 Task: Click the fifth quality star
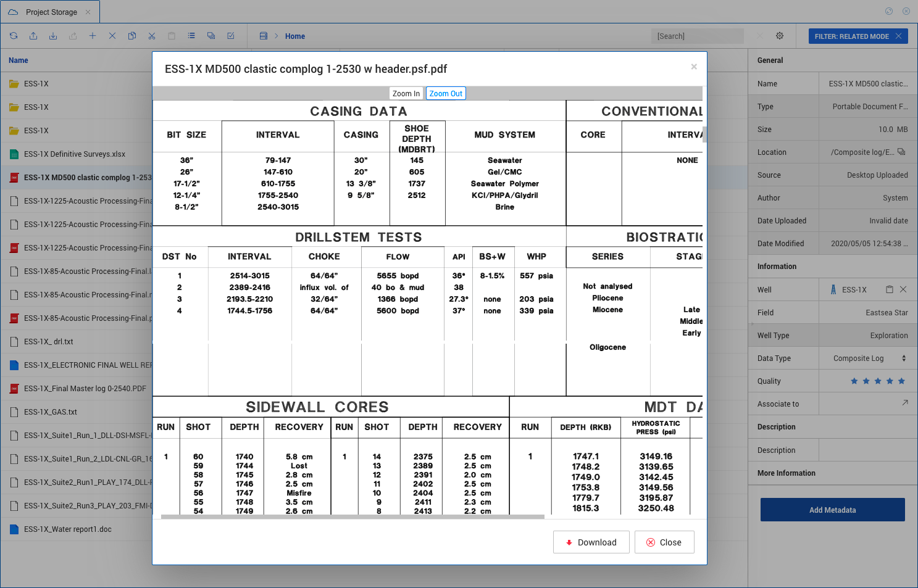[901, 381]
